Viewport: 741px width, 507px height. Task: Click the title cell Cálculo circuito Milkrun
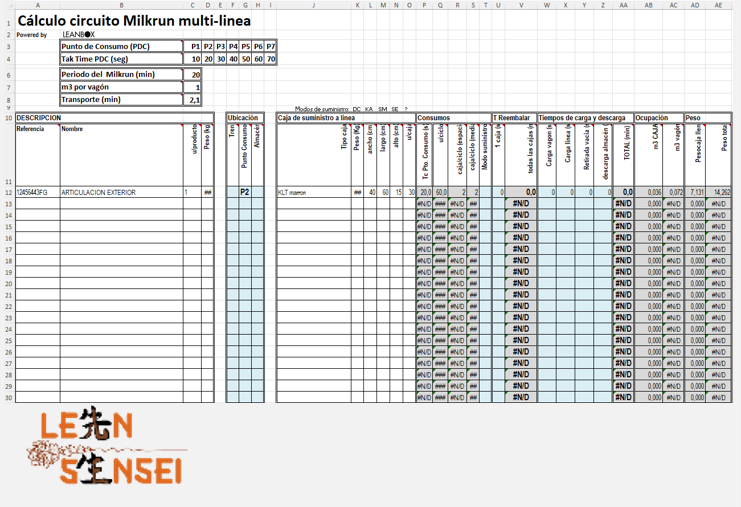point(134,20)
